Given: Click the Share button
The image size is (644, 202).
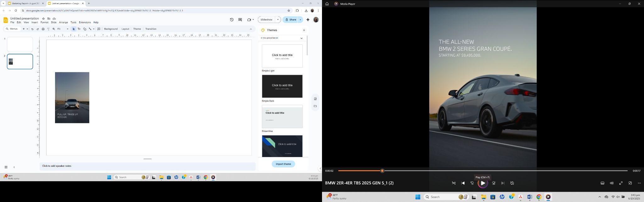Looking at the screenshot, I should coord(290,20).
